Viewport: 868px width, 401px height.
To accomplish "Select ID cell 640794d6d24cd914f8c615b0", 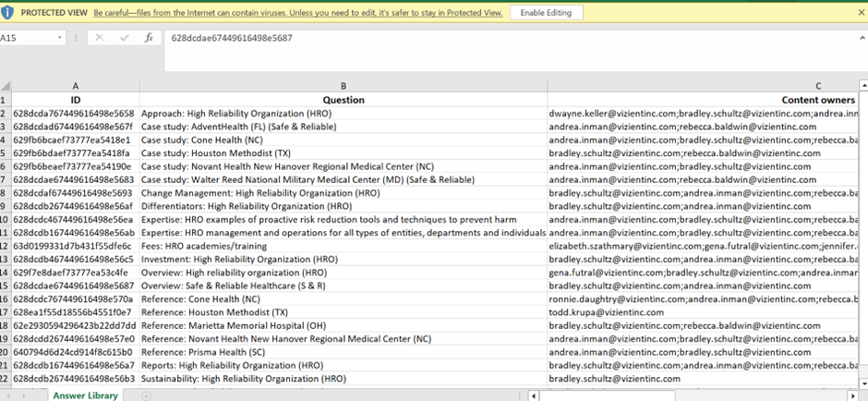I will (76, 352).
